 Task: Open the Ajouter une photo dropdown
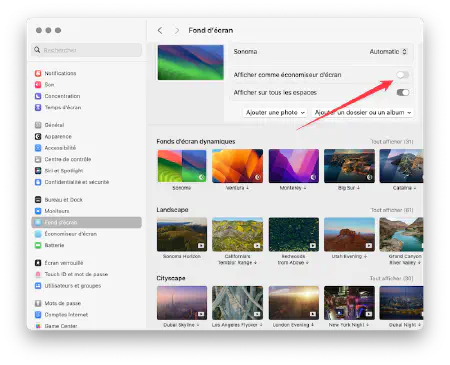tap(275, 113)
